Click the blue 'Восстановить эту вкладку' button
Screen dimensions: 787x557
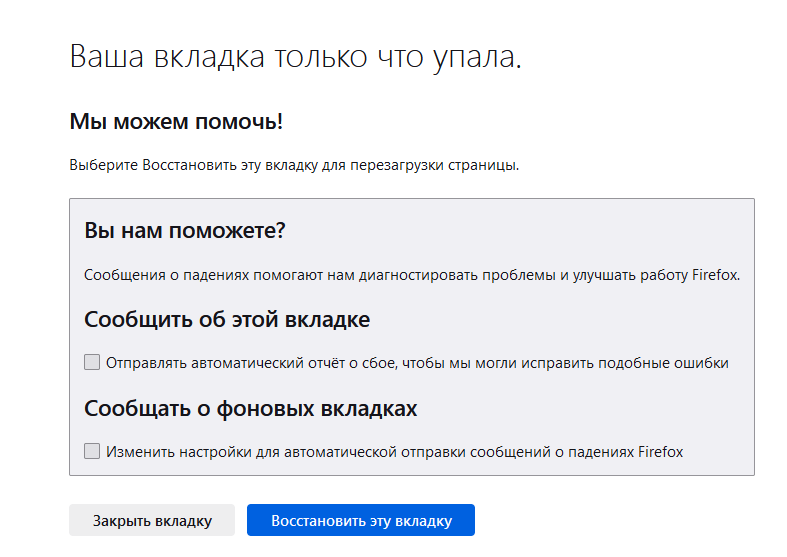pos(361,520)
